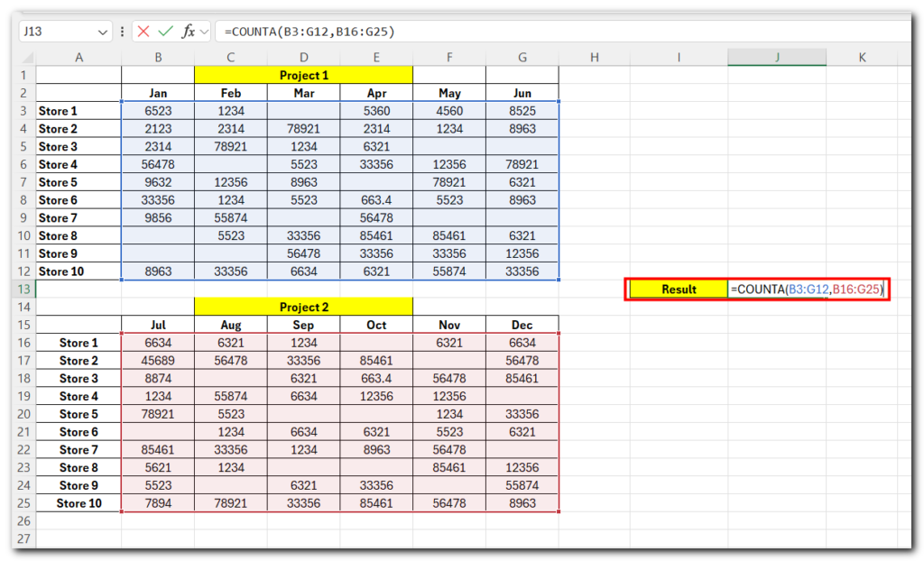Cancel the formula entry with X icon
Image resolution: width=924 pixels, height=561 pixels.
143,32
